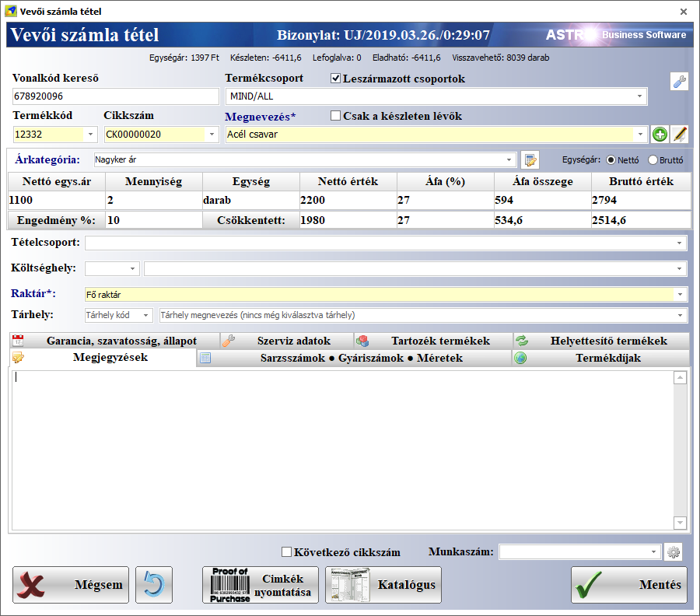The width and height of the screenshot is (700, 616).
Task: Open the Termékkód dropdown arrow
Action: coord(91,135)
